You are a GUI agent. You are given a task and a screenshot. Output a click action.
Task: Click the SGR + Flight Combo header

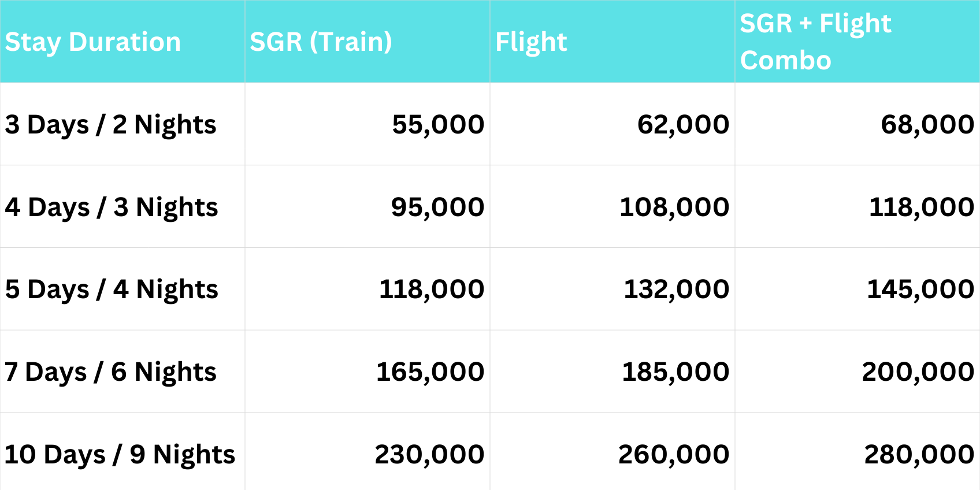click(815, 42)
